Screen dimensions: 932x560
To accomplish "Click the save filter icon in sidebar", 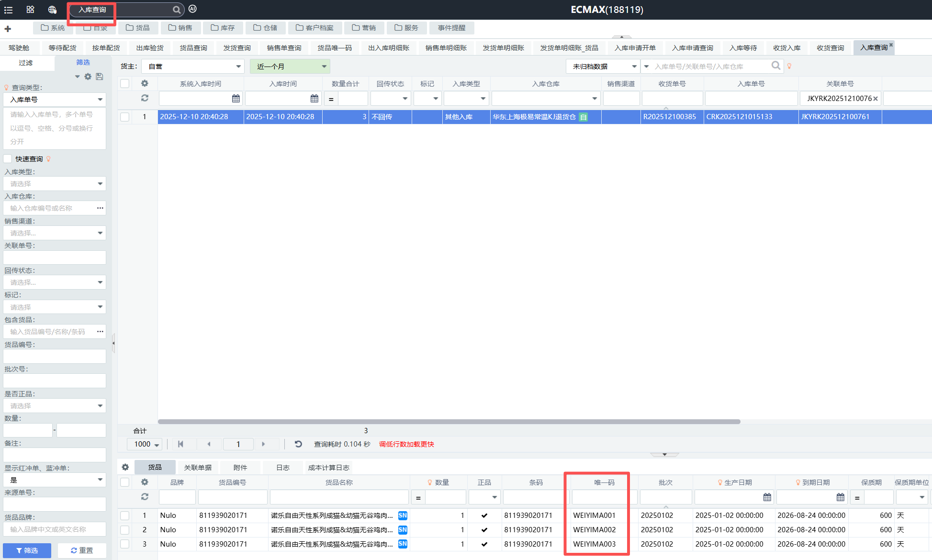I will (x=100, y=77).
